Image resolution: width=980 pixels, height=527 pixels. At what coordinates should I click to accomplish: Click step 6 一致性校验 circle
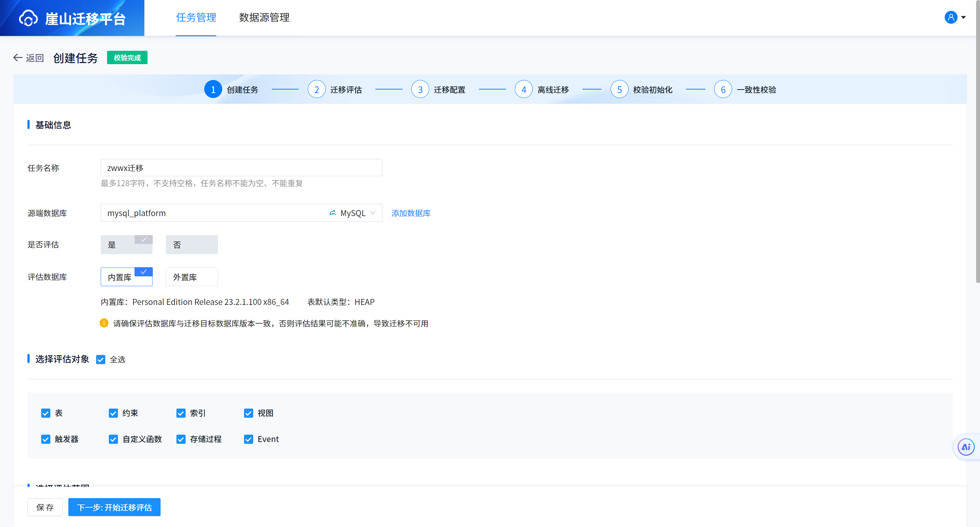(723, 90)
